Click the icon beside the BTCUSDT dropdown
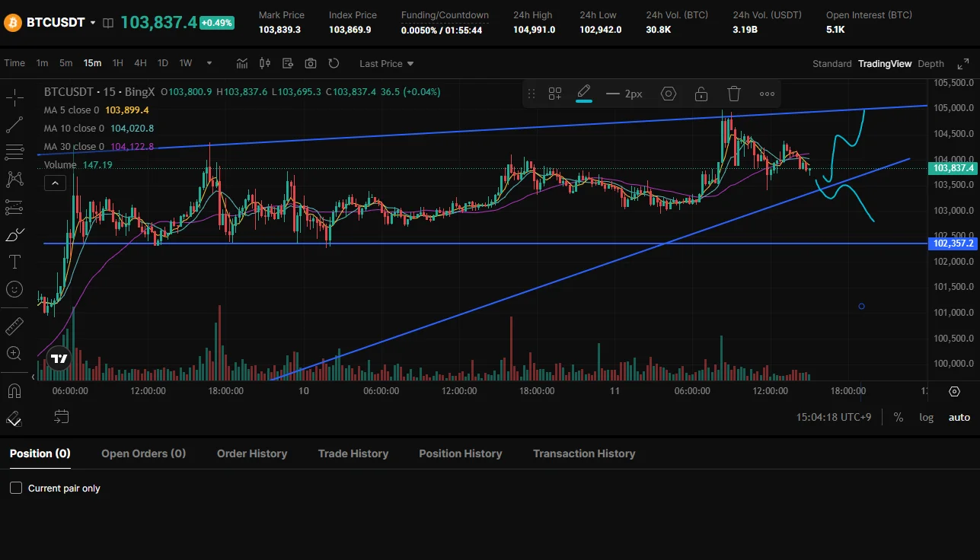This screenshot has width=980, height=560. click(108, 23)
